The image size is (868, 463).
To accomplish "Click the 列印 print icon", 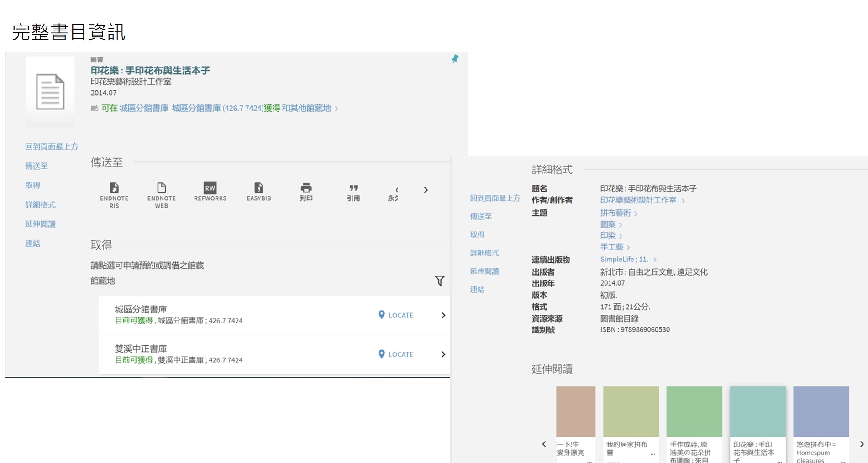I will tap(306, 188).
